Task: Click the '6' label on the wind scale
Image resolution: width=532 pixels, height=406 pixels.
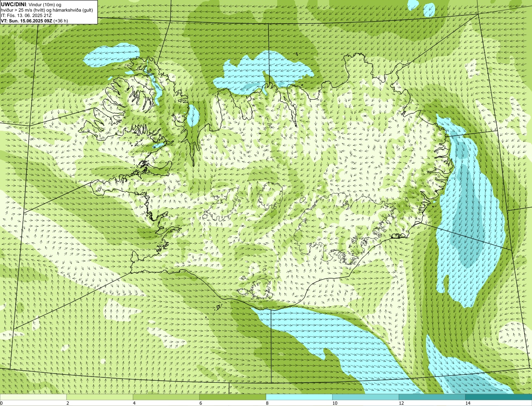Action: pyautogui.click(x=200, y=403)
